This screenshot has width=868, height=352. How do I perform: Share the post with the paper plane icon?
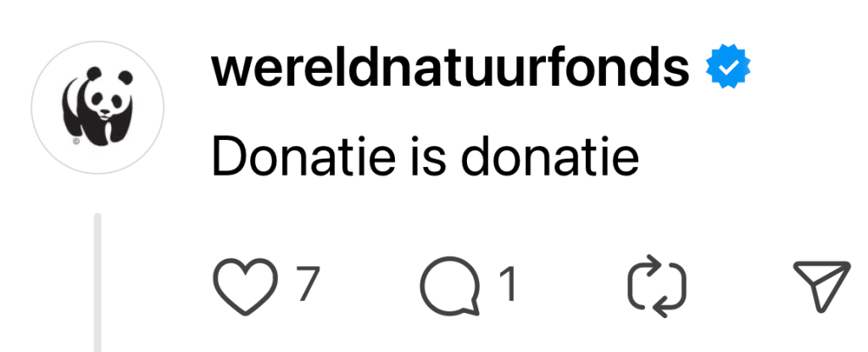coord(821,286)
